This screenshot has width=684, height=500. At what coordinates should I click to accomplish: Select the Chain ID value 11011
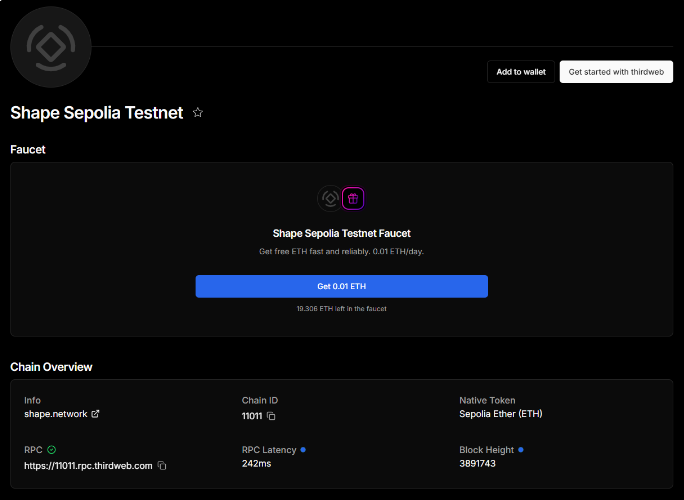[x=252, y=416]
